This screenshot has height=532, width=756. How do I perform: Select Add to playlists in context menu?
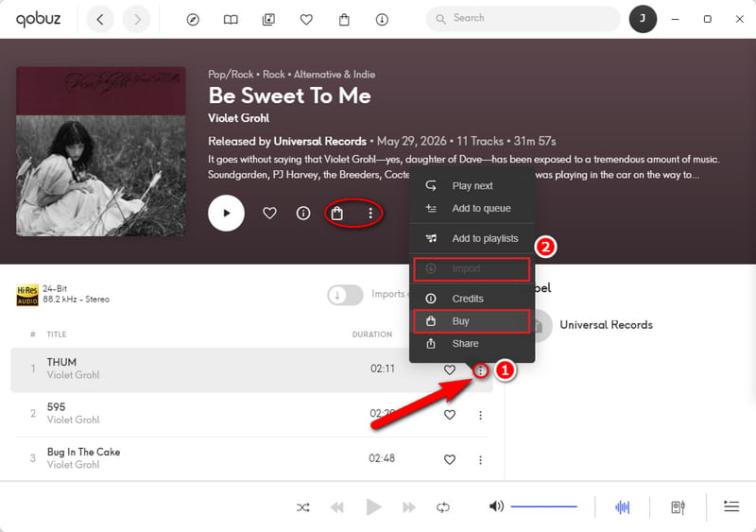tap(472, 238)
